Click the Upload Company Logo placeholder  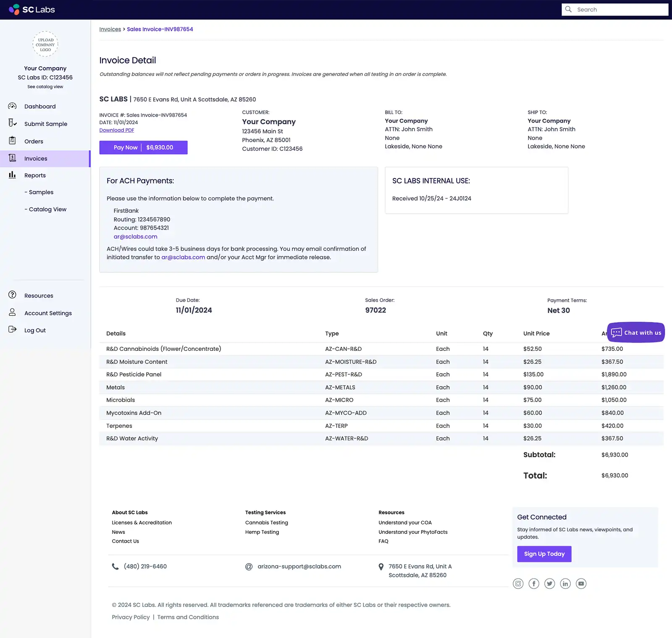coord(45,44)
